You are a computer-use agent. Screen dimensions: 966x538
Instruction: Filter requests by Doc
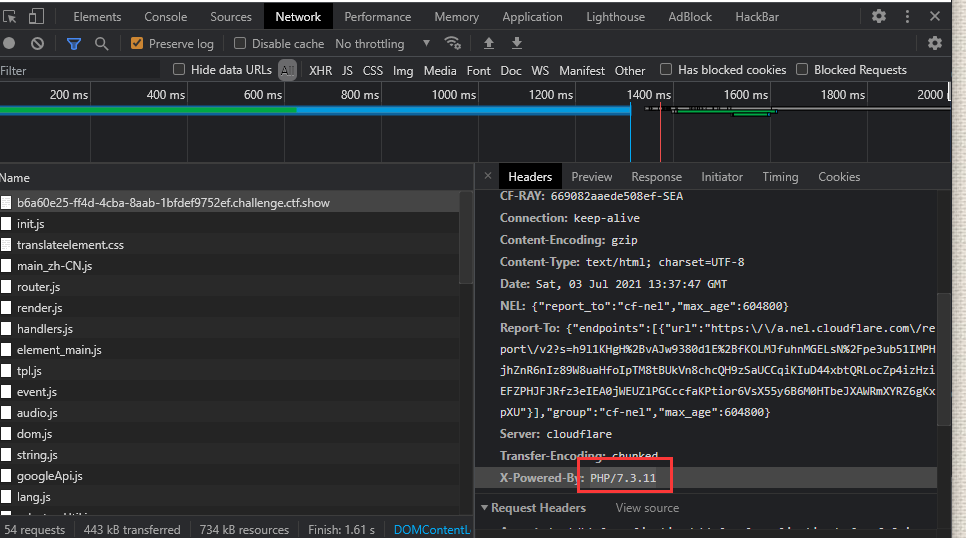[x=511, y=70]
